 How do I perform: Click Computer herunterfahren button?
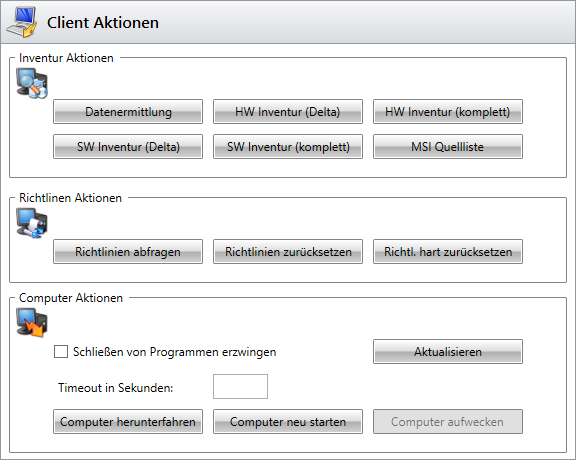pos(128,421)
